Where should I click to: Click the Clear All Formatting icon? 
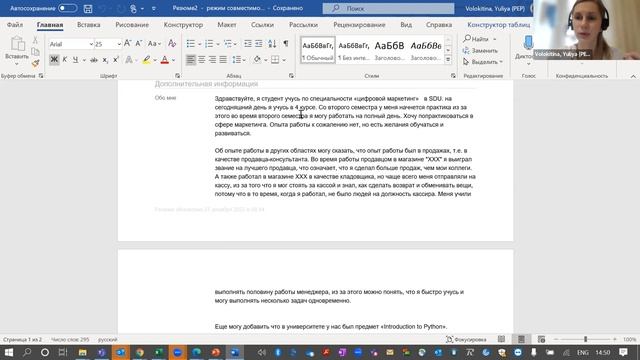point(172,43)
